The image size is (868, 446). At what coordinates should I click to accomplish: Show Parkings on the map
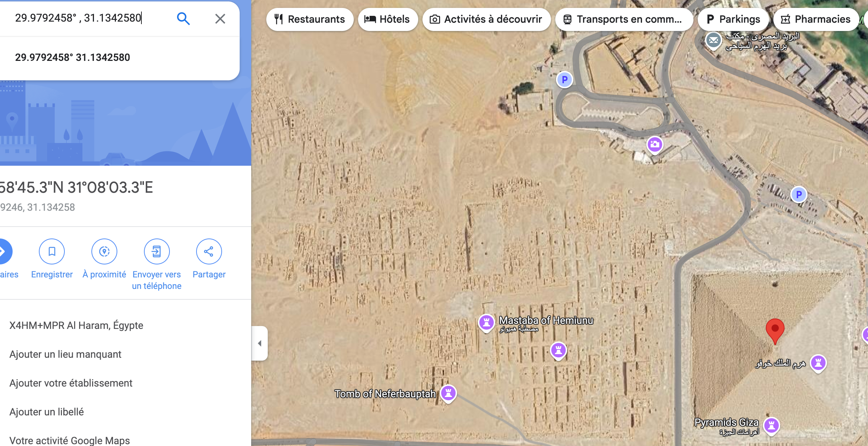pyautogui.click(x=733, y=19)
